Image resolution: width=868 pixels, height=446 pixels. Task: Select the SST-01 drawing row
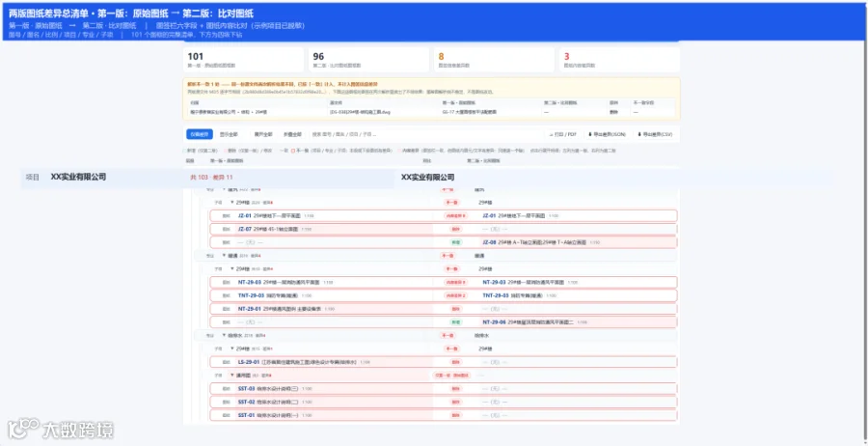(x=444, y=415)
